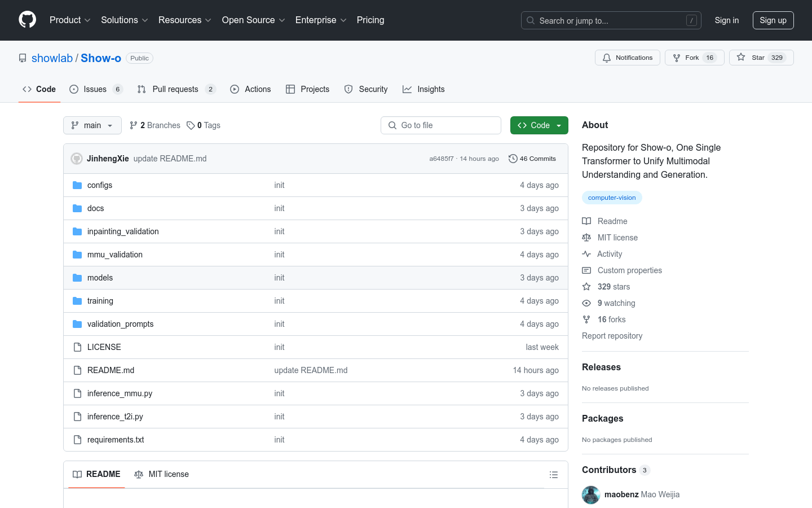Viewport: 812px width, 508px height.
Task: View the 0 Tags link
Action: (x=204, y=125)
